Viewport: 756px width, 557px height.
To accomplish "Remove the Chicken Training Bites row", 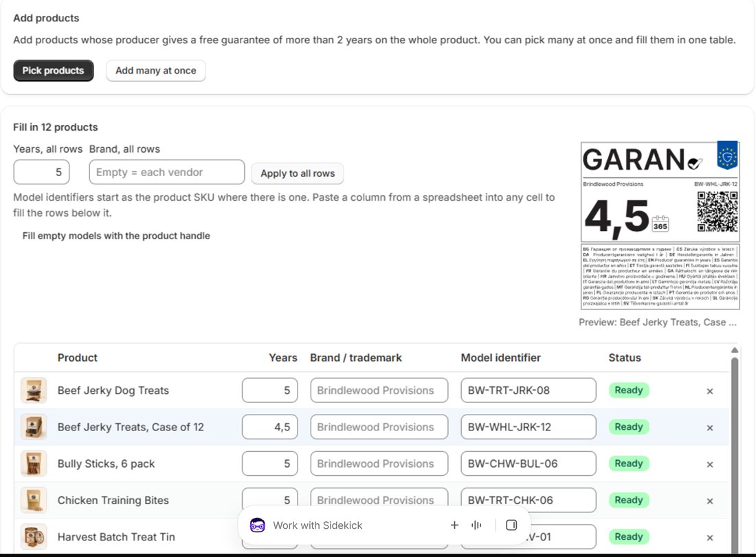I will click(710, 501).
